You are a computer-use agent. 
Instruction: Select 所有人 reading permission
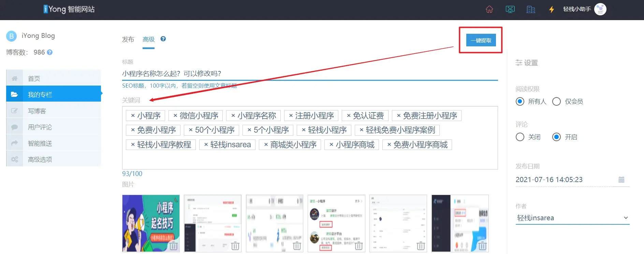(x=520, y=102)
